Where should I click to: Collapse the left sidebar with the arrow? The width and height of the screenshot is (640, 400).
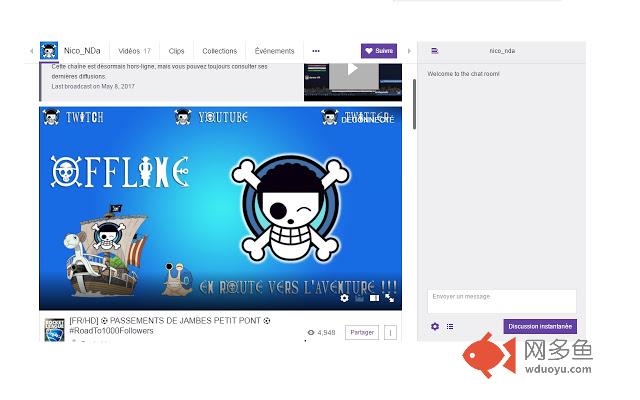pos(29,50)
